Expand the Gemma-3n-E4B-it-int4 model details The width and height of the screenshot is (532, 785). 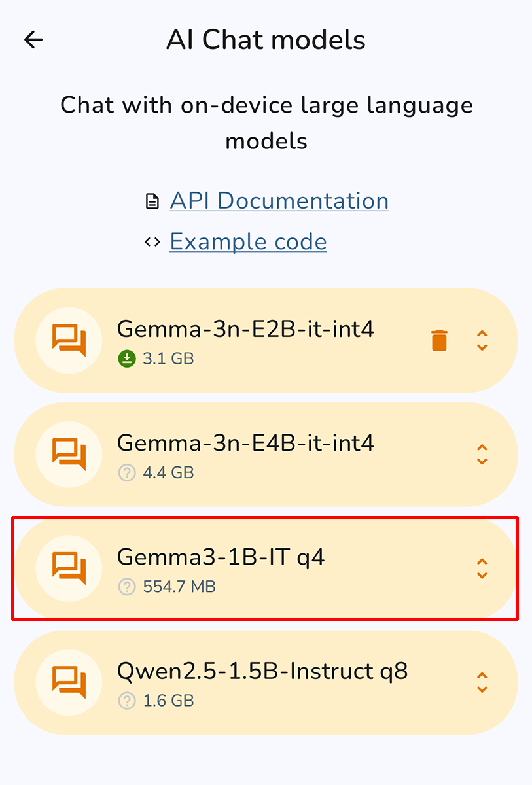coord(482,455)
